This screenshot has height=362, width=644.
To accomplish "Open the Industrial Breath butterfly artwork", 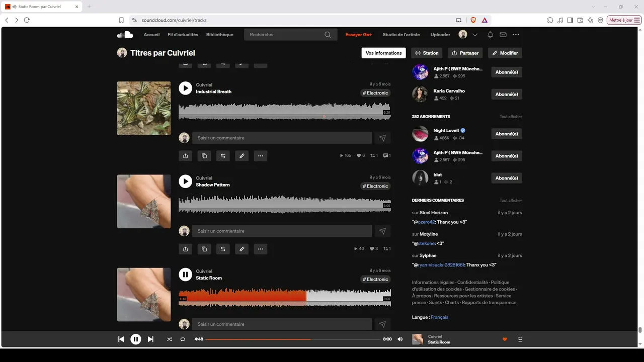I will [x=144, y=108].
